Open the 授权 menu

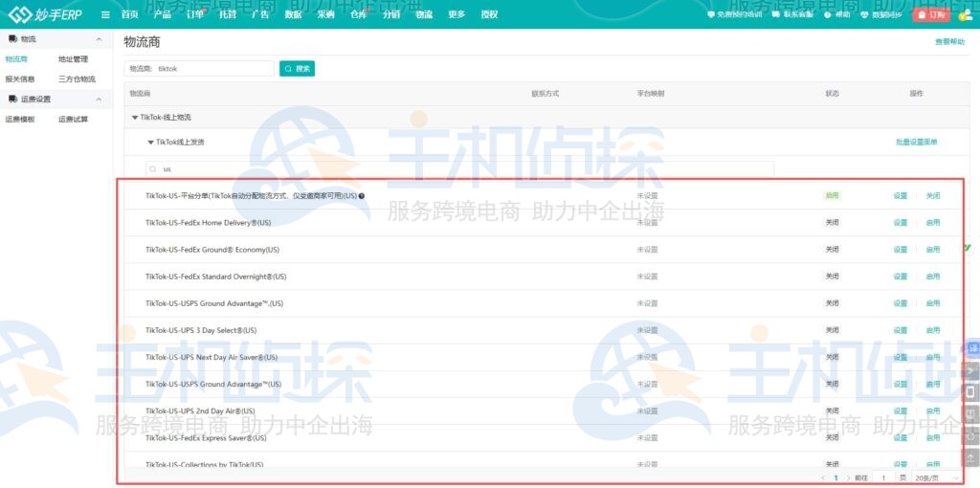click(489, 14)
